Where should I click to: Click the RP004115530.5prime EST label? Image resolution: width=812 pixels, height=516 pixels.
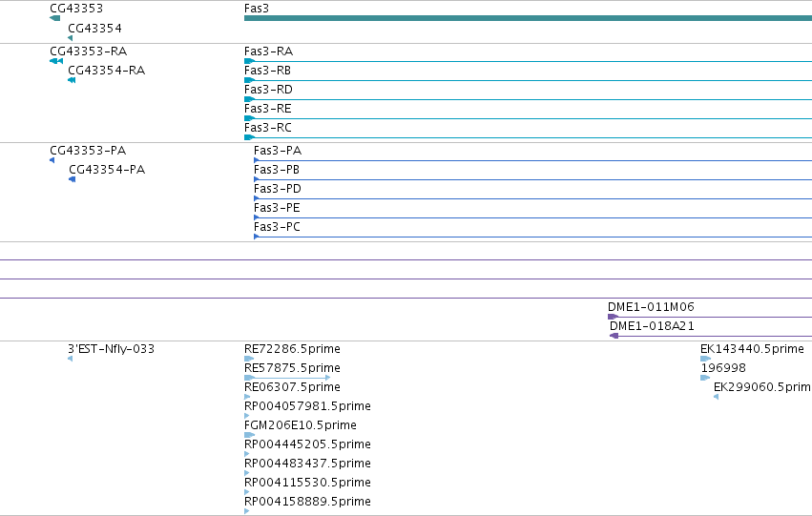pyautogui.click(x=307, y=483)
